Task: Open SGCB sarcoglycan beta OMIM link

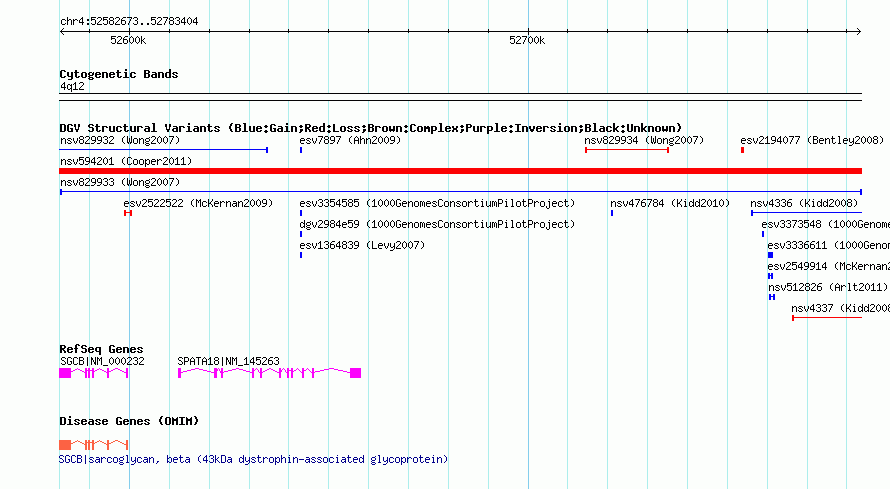Action: point(253,459)
